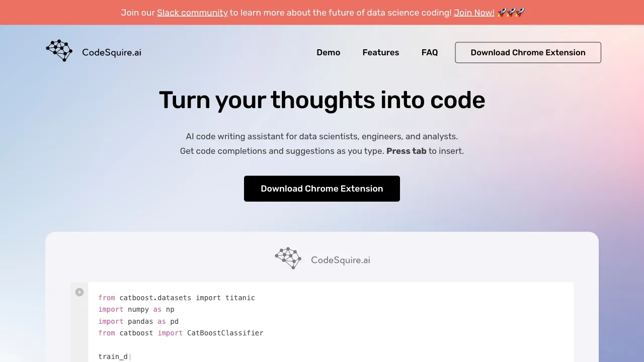644x362 pixels.
Task: Click the rocket emojis in the top banner
Action: (510, 12)
